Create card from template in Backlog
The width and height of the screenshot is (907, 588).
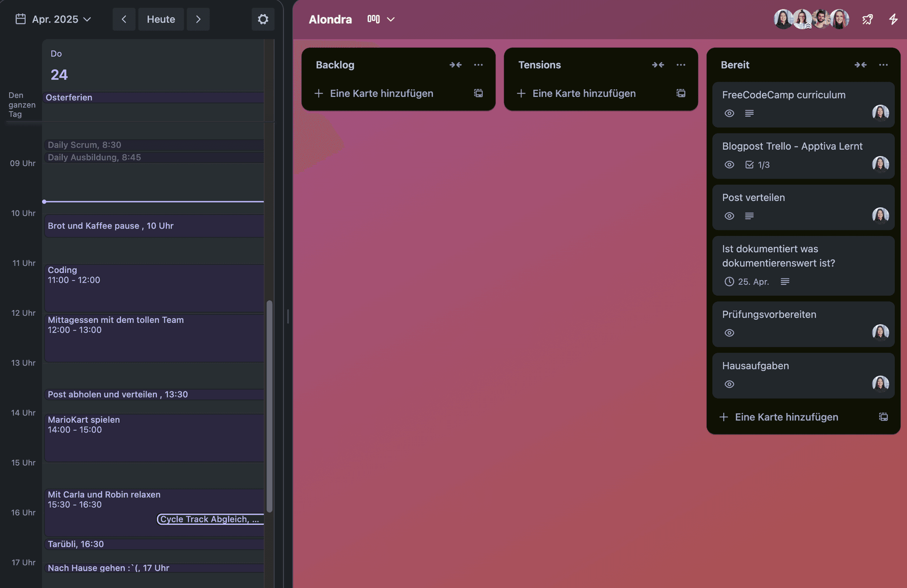pos(479,94)
